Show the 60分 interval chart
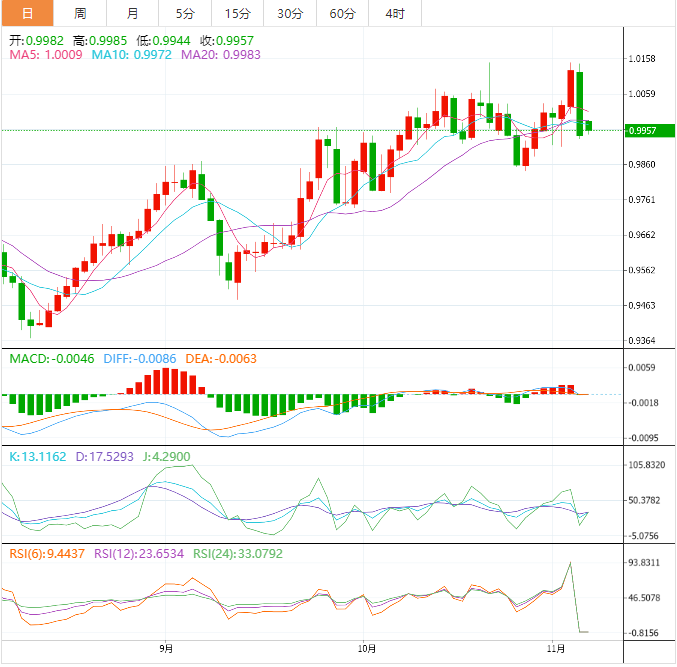Image resolution: width=677 pixels, height=667 pixels. tap(342, 13)
